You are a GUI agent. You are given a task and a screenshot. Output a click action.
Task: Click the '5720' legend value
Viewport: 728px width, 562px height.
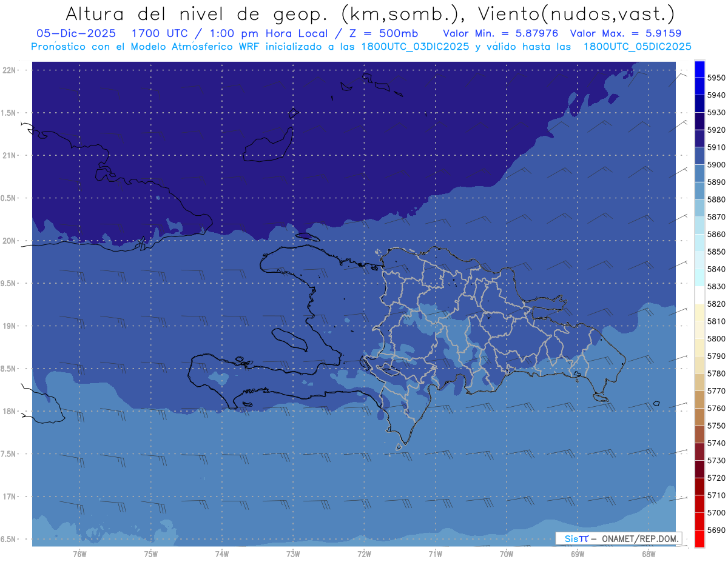(716, 478)
